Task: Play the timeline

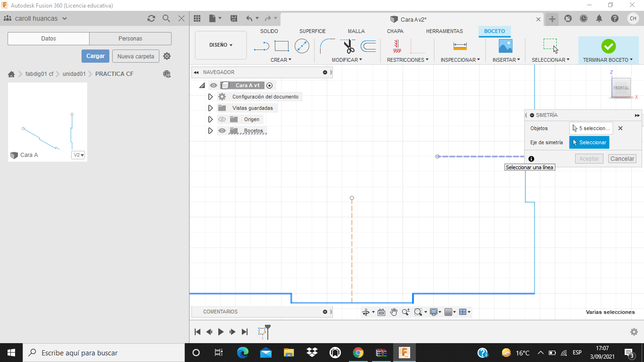Action: pyautogui.click(x=221, y=332)
